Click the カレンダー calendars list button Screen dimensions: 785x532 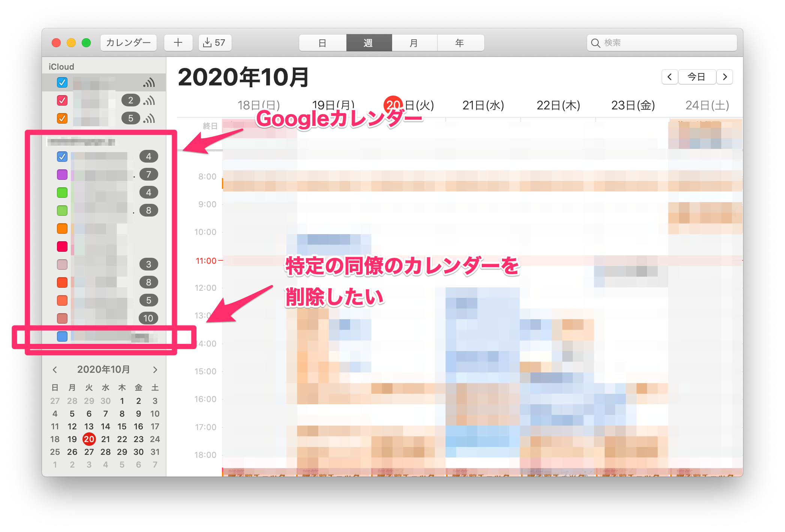tap(128, 43)
